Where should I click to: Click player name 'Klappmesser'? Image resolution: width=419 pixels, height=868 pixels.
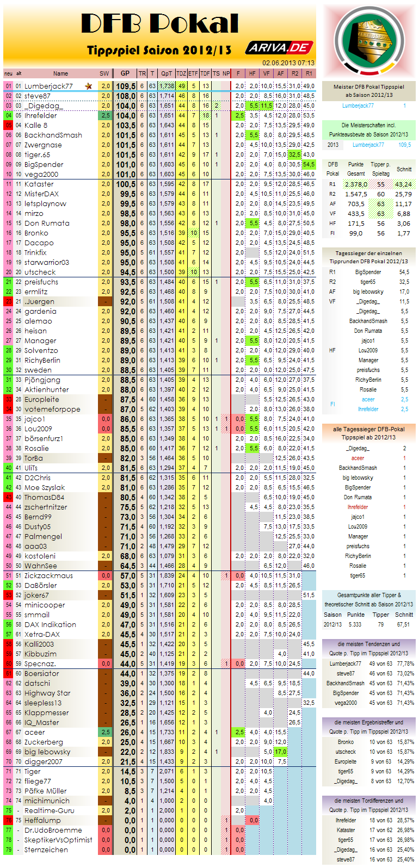coord(46,712)
